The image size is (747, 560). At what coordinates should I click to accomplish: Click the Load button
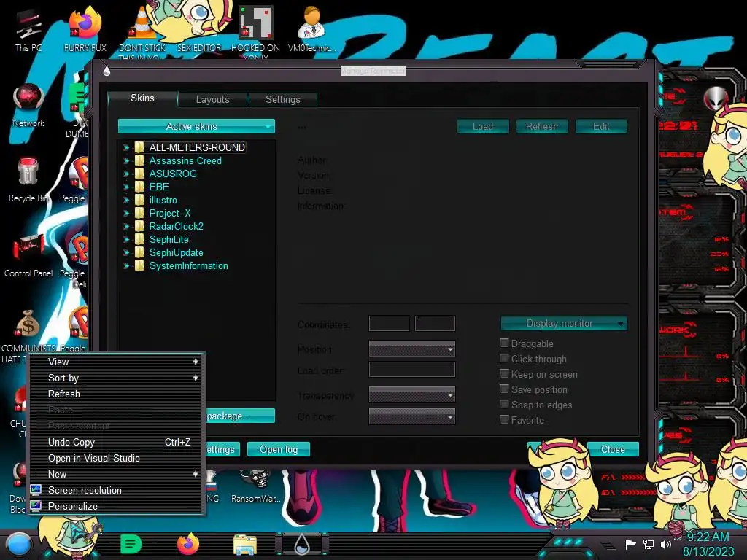point(483,126)
